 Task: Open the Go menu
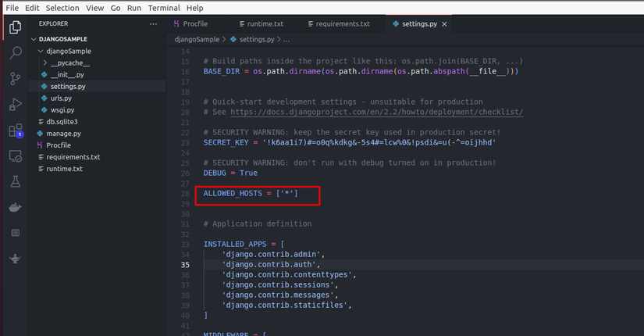[116, 8]
